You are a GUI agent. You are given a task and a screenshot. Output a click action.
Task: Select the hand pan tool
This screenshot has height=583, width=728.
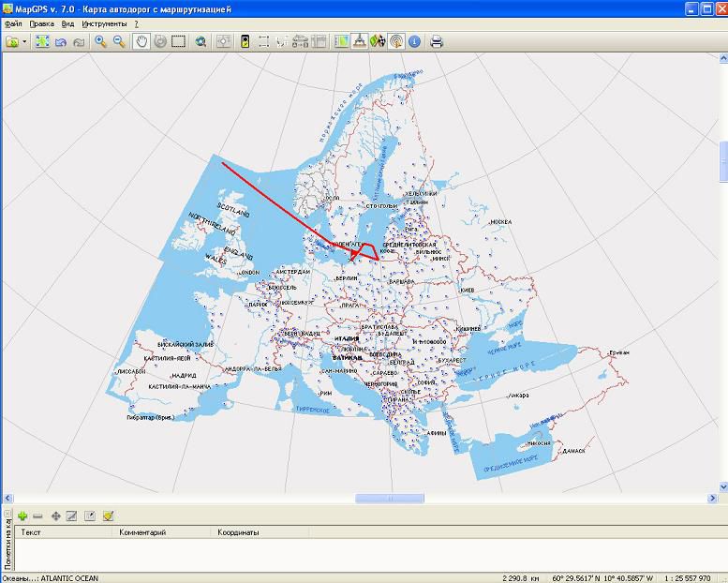pyautogui.click(x=141, y=41)
